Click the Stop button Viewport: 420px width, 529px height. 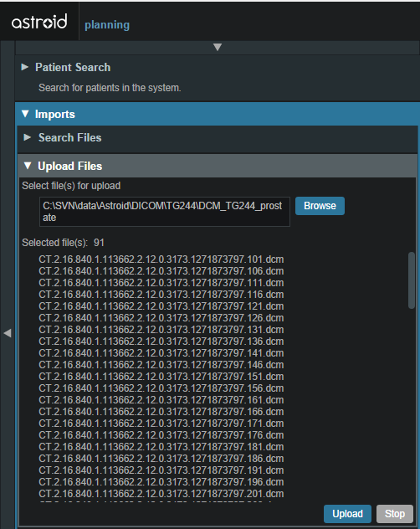point(395,514)
